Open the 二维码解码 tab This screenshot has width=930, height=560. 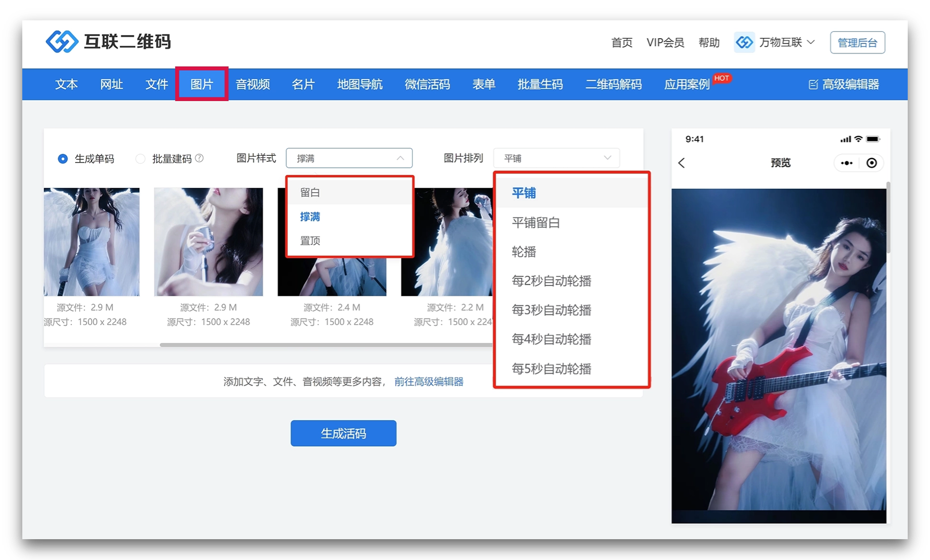pyautogui.click(x=613, y=84)
